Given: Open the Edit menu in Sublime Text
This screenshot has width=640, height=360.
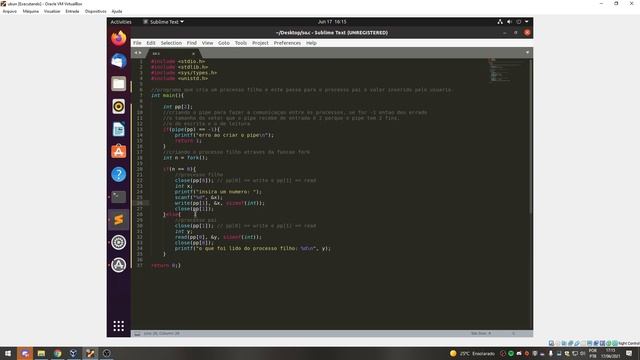Looking at the screenshot, I should (151, 43).
